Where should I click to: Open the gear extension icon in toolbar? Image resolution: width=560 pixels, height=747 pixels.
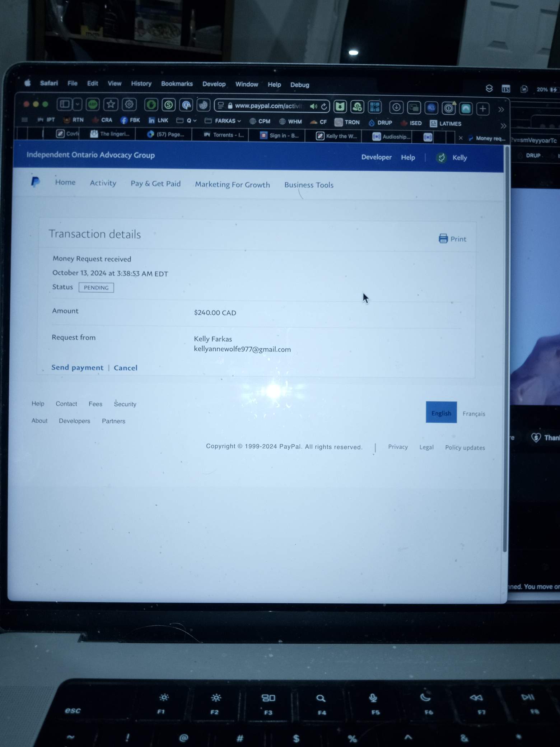(x=129, y=105)
